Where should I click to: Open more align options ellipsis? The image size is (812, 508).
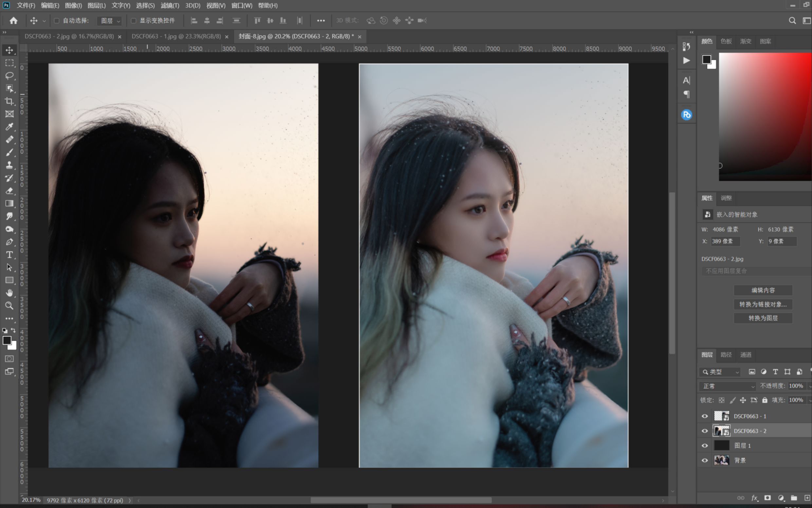pos(321,21)
